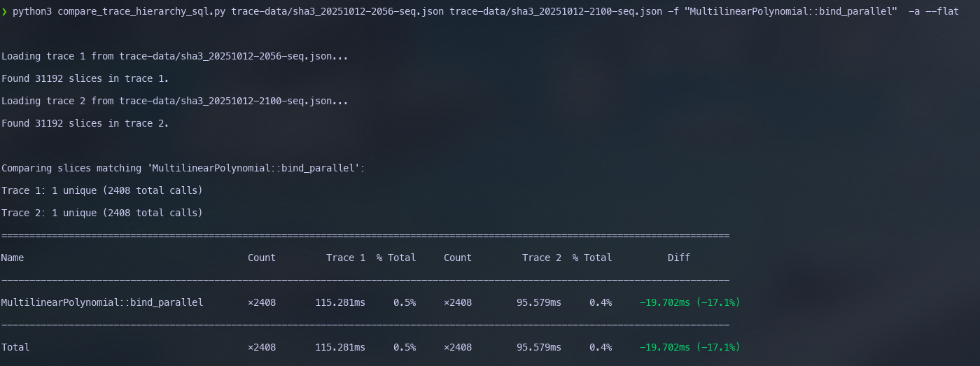Click the "Comparing slices matching" output line
The width and height of the screenshot is (980, 366).
coord(183,168)
